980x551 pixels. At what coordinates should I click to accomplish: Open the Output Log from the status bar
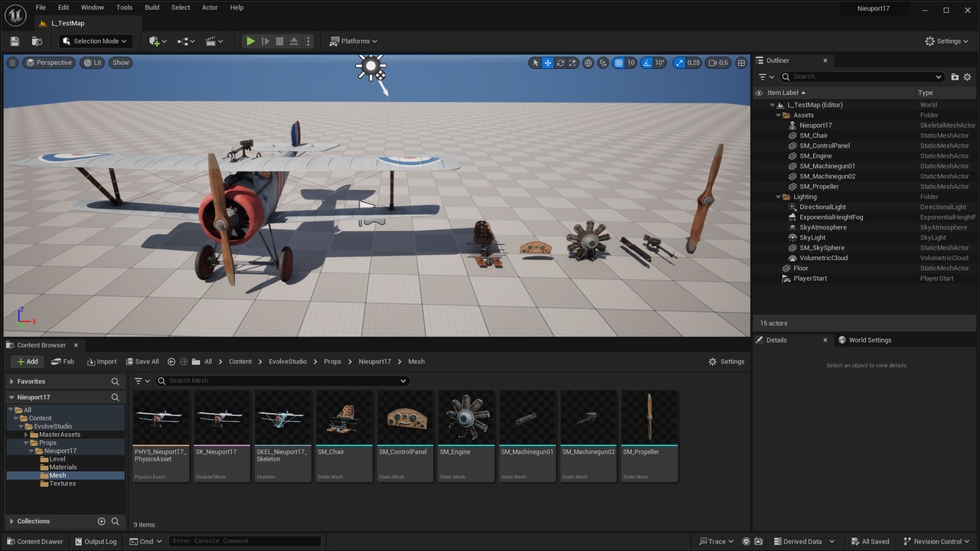point(95,542)
